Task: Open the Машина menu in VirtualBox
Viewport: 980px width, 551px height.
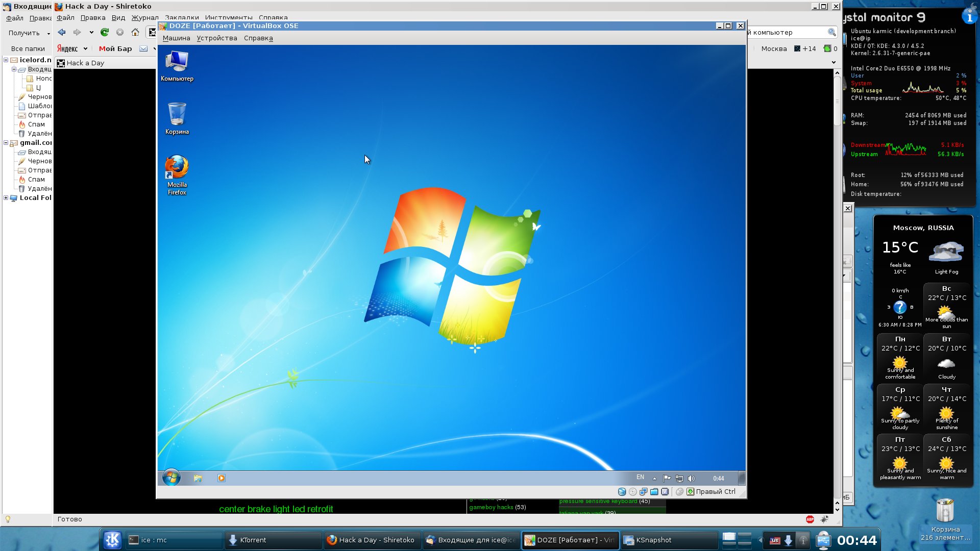Action: (x=176, y=38)
